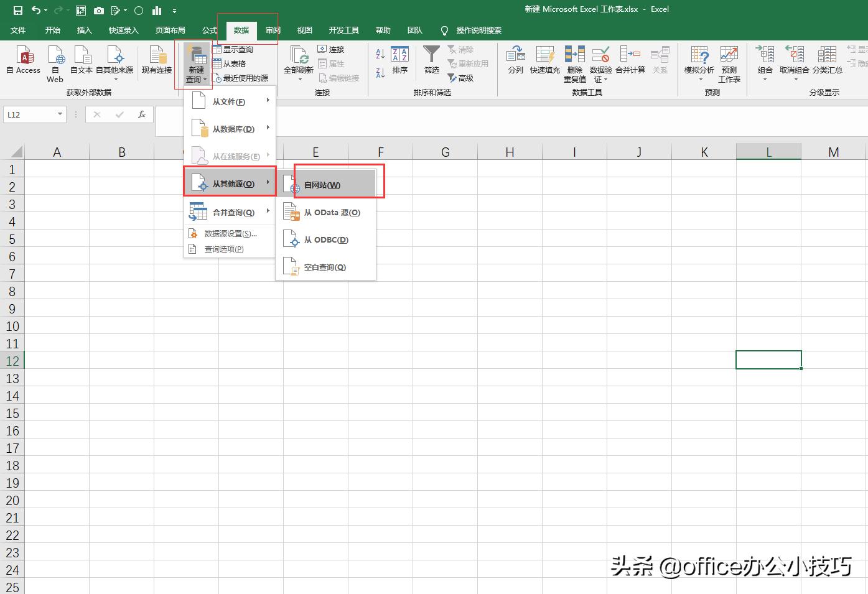Open the Name Box dropdown arrow
Image resolution: width=868 pixels, height=594 pixels.
click(x=58, y=114)
